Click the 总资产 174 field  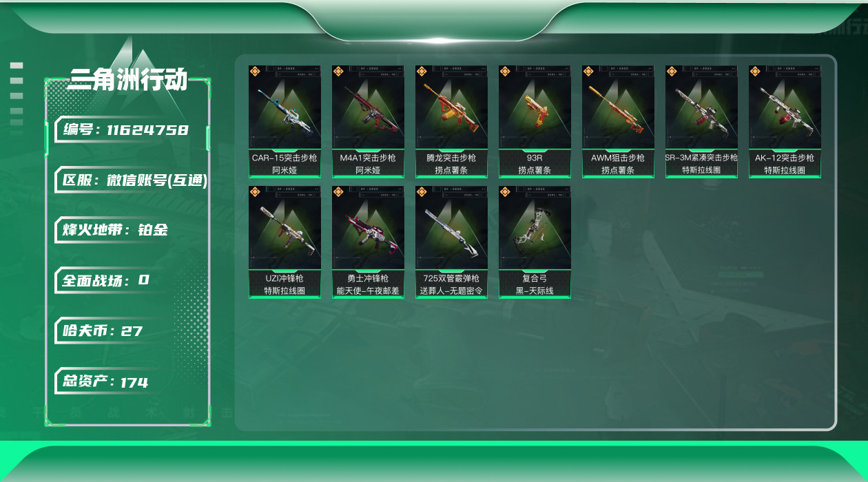pyautogui.click(x=105, y=382)
